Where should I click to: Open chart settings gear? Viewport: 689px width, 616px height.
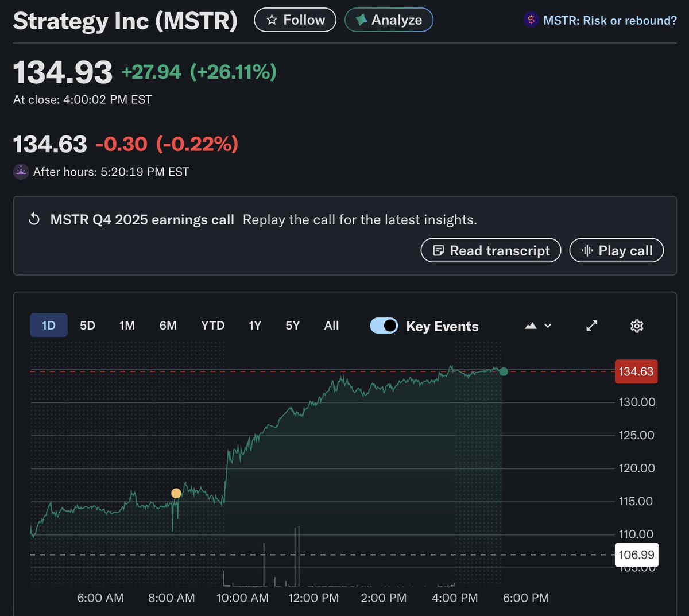[637, 326]
